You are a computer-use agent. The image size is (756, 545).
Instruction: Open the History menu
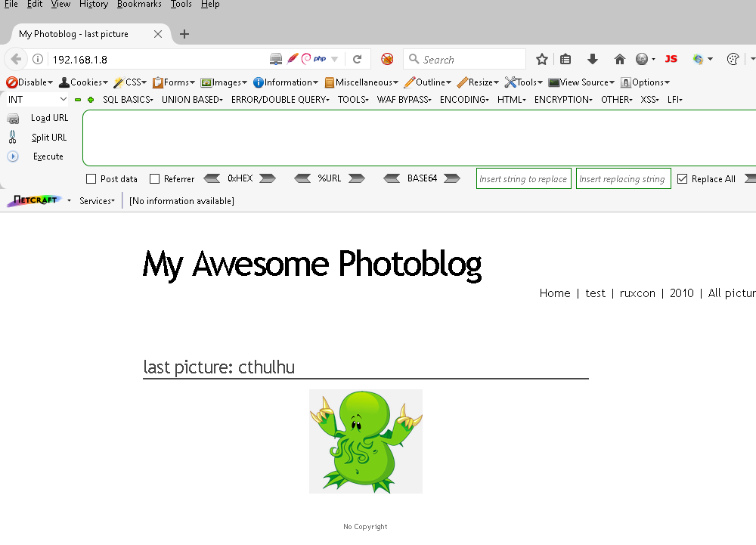(94, 5)
